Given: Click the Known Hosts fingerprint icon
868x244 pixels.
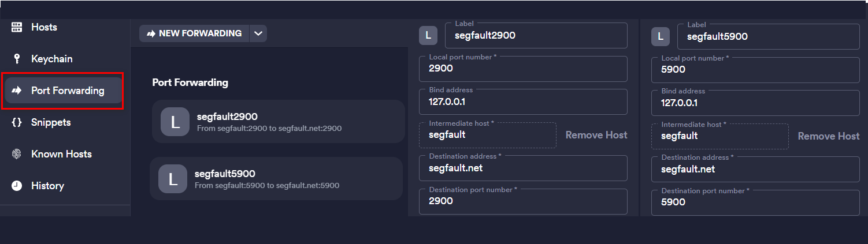Looking at the screenshot, I should (x=17, y=154).
